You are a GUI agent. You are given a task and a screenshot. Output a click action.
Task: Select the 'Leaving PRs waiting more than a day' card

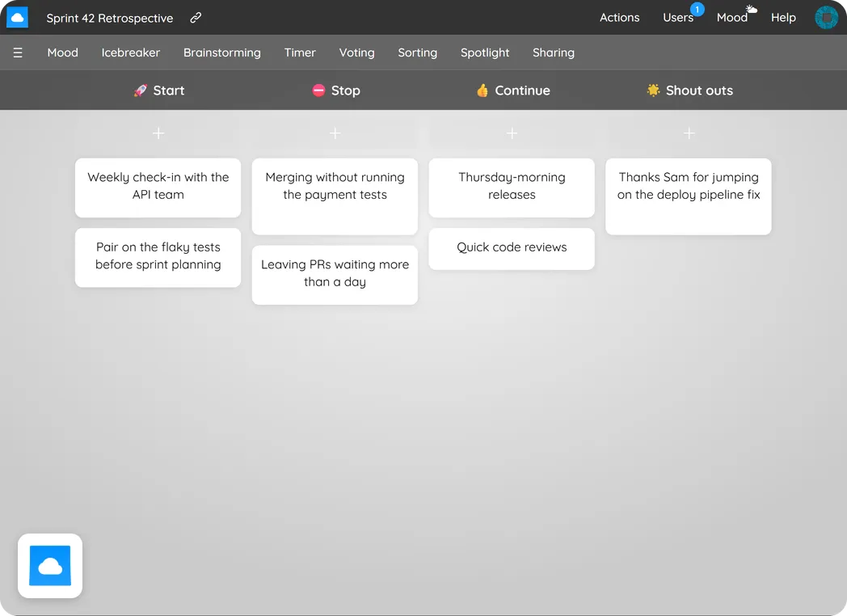335,275
